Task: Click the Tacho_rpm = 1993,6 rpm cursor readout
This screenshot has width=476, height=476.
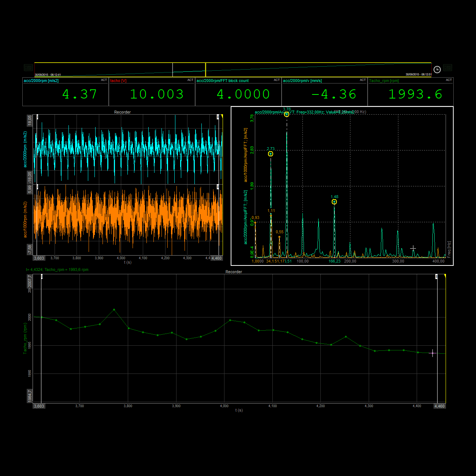Action: coord(67,269)
